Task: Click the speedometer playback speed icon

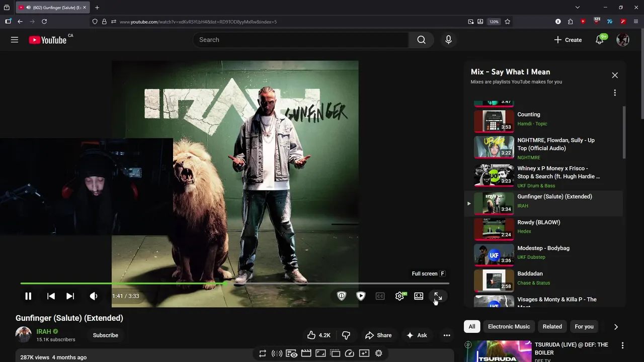Action: (350, 353)
